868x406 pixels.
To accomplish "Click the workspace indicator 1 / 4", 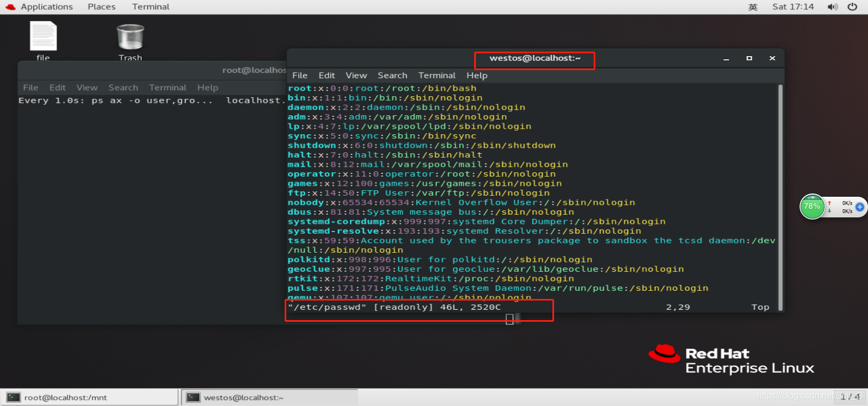I will tap(850, 397).
